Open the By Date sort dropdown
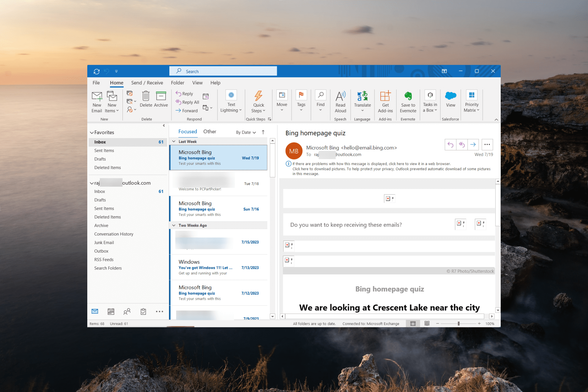 tap(246, 132)
